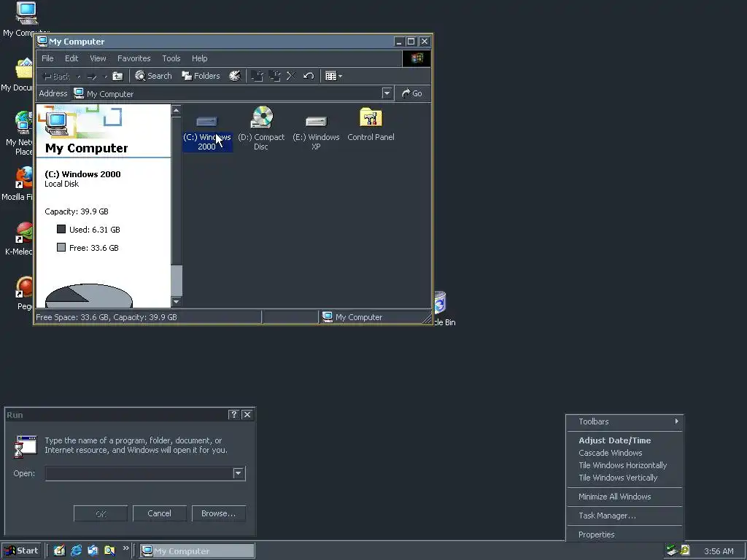Viewport: 747px width, 560px height.
Task: Open the Views dropdown button
Action: (x=333, y=76)
